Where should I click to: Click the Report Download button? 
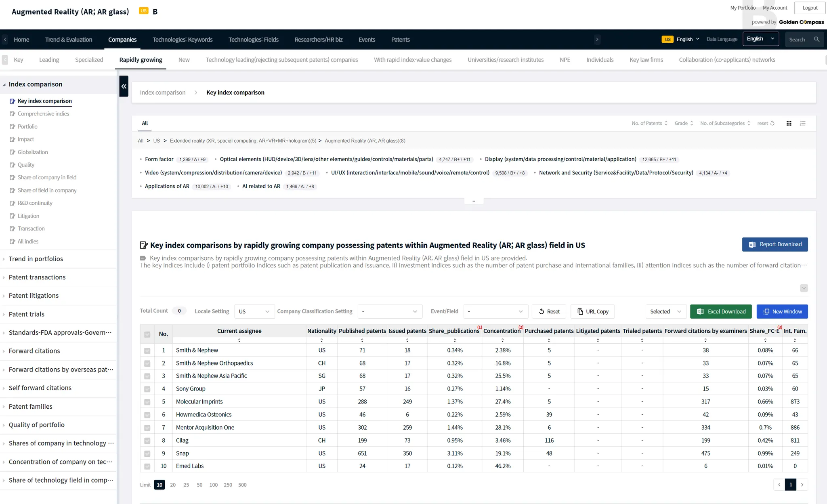pyautogui.click(x=775, y=244)
